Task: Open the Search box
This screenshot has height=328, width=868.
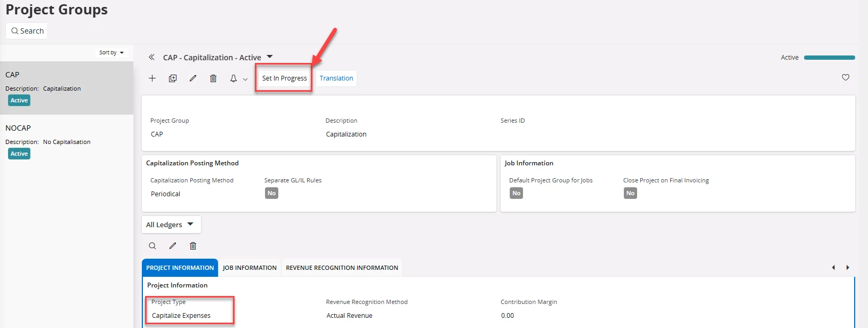Action: point(27,31)
